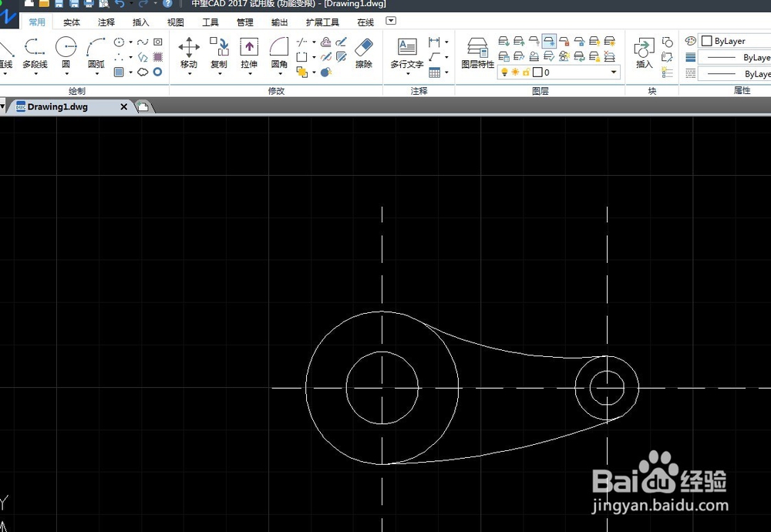Open the 输出 ribbon tab

click(x=279, y=22)
